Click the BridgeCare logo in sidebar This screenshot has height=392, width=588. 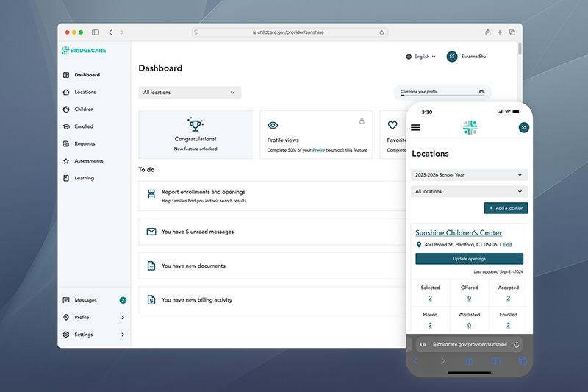82,51
